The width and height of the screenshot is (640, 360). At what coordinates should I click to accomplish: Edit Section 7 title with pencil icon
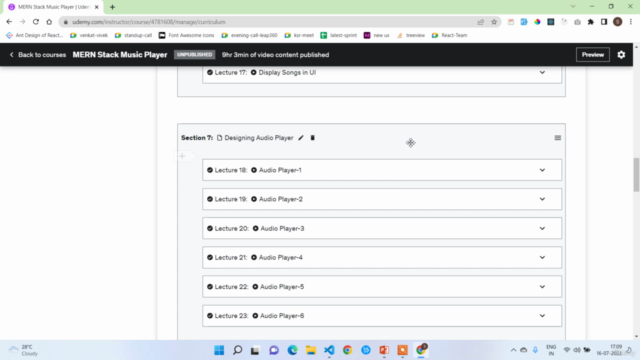click(301, 138)
